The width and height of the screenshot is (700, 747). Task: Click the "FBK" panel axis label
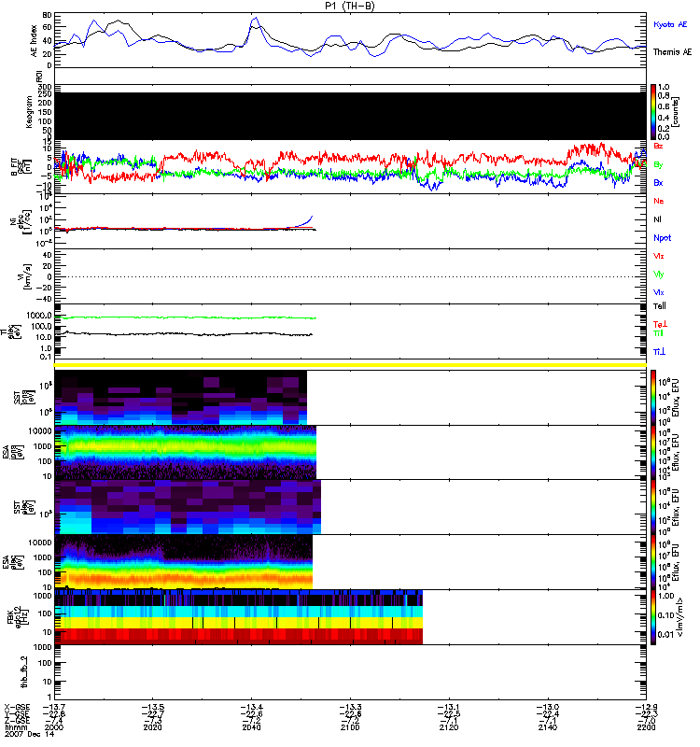pos(10,618)
